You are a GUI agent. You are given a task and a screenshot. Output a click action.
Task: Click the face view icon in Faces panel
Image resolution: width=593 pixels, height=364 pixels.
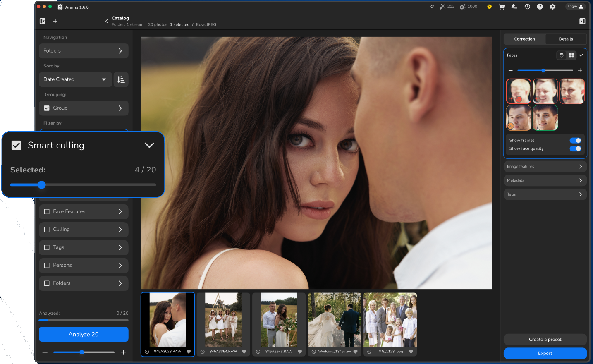(x=561, y=55)
